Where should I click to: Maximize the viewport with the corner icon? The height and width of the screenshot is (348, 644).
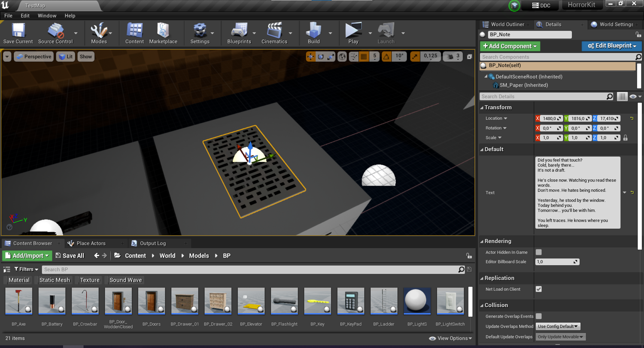click(470, 57)
